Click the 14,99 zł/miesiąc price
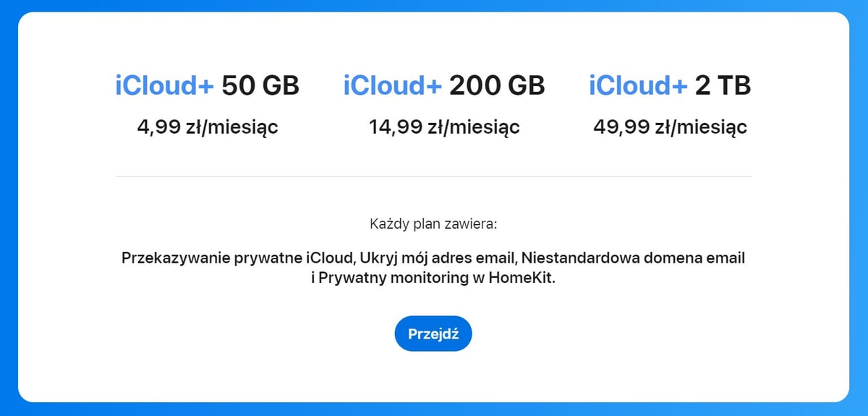This screenshot has height=416, width=868. pos(444,127)
